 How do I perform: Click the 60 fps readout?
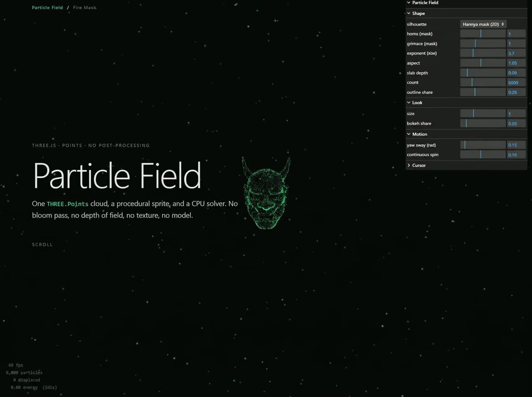[x=16, y=365]
